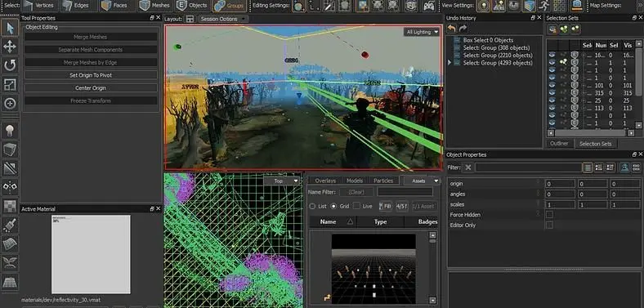Select the Clipping tool
Screen dimensions: 644x308
(10, 168)
